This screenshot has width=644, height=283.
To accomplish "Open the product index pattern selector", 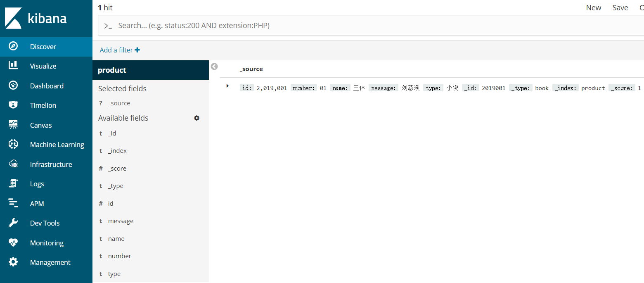I will pyautogui.click(x=150, y=70).
